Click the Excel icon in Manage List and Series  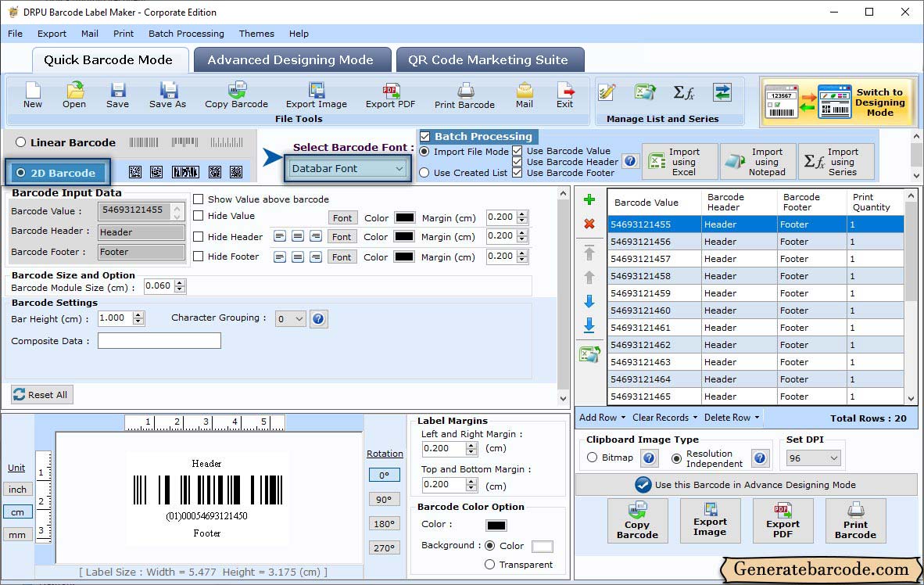point(645,92)
